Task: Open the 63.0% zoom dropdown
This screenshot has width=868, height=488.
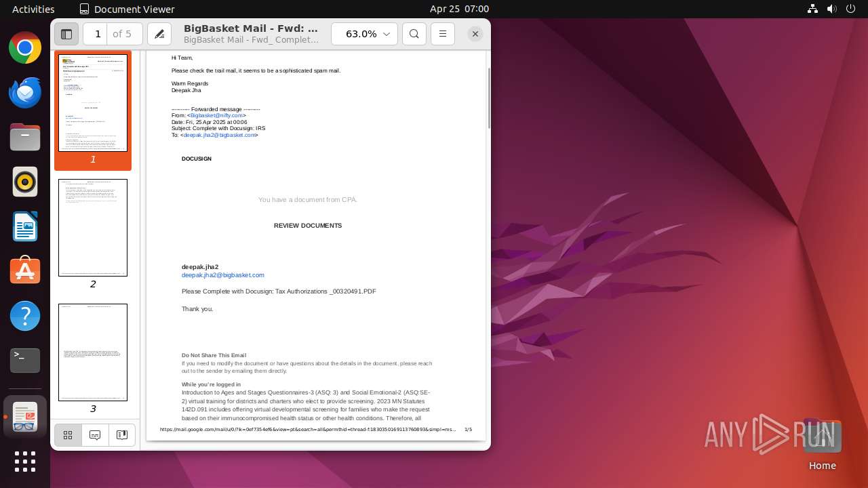Action: pyautogui.click(x=364, y=34)
